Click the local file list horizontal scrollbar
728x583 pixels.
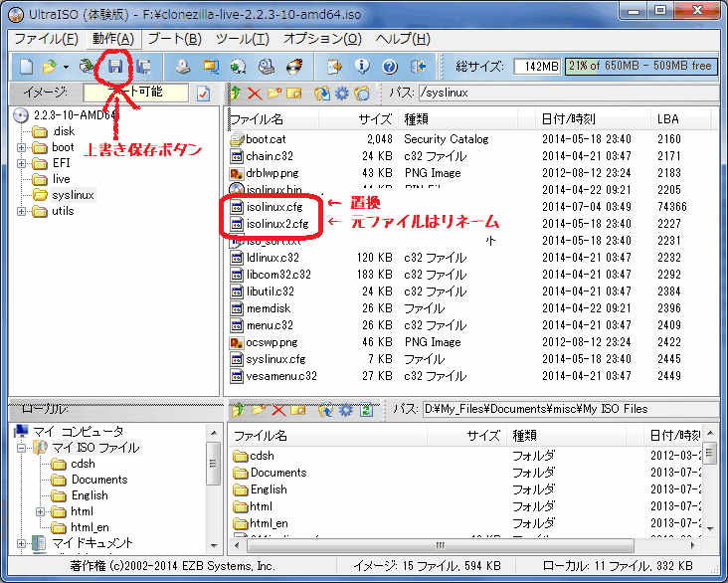click(441, 545)
